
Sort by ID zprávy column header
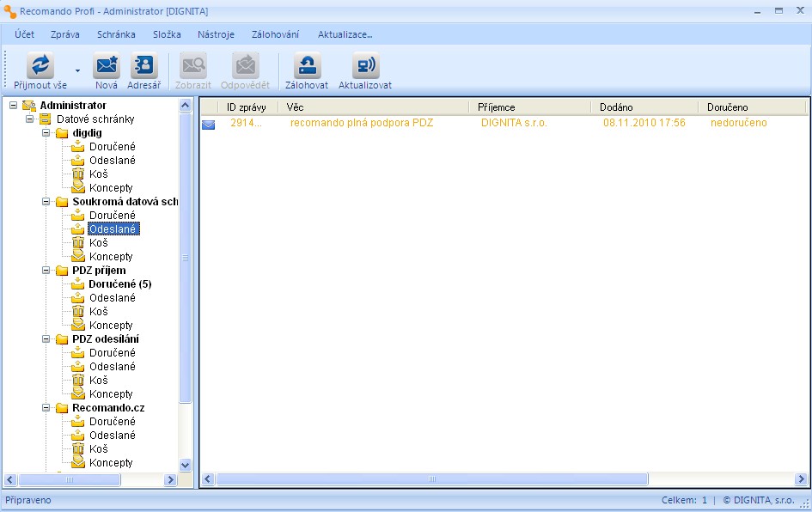(x=248, y=107)
